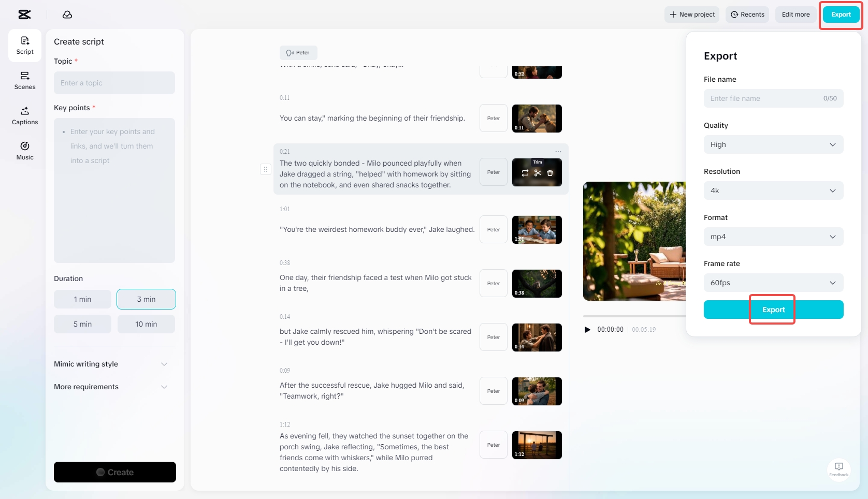The height and width of the screenshot is (499, 868).
Task: Open the Captions panel
Action: point(24,115)
